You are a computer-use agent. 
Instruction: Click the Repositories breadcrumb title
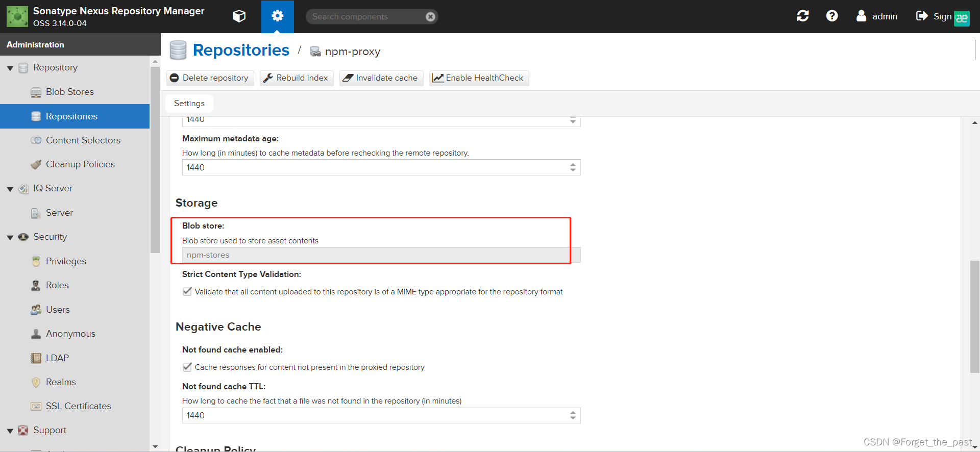point(241,50)
